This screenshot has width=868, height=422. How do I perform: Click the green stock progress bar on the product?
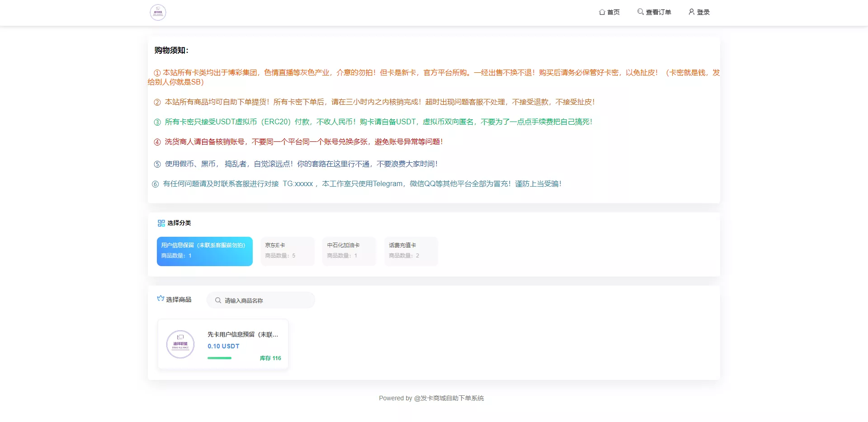[219, 358]
